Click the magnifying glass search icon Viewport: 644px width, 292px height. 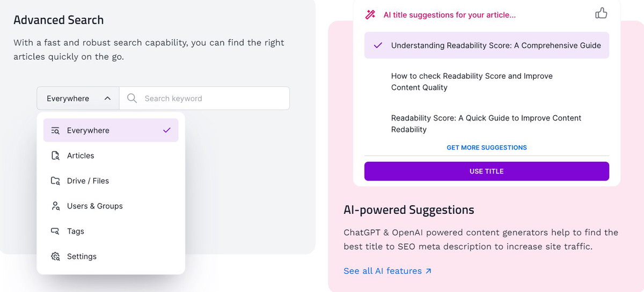pyautogui.click(x=131, y=99)
